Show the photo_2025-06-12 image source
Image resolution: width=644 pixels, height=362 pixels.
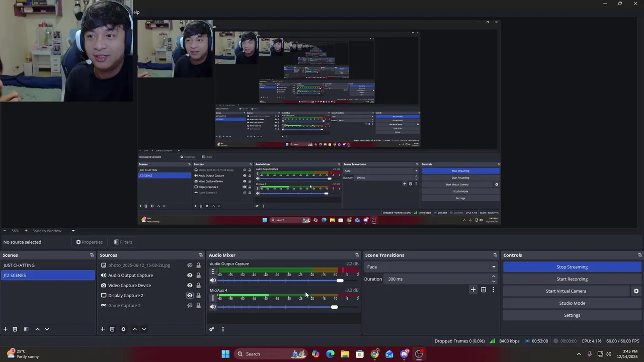[190, 265]
